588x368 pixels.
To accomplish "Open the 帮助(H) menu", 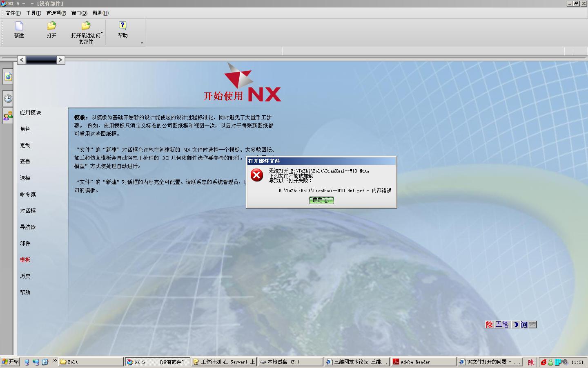I will click(100, 13).
